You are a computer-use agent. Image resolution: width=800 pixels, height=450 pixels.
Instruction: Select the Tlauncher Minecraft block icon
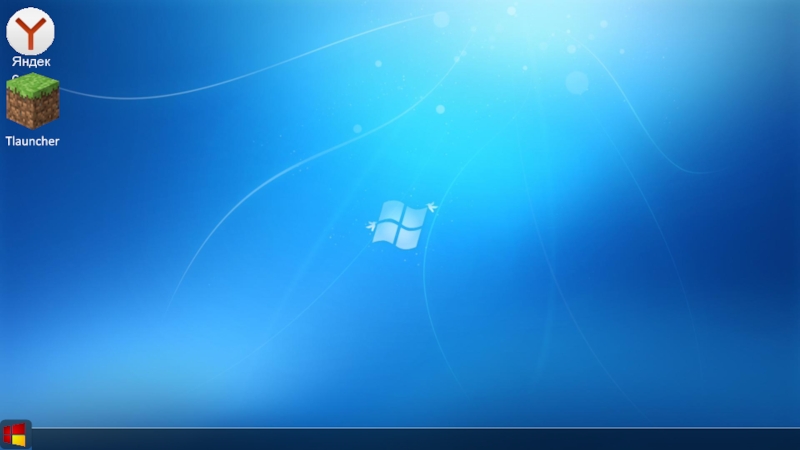coord(32,104)
